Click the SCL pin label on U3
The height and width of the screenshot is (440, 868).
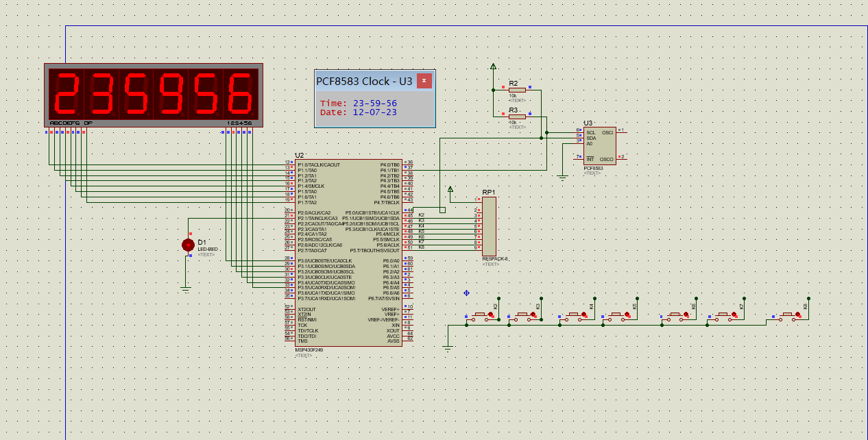coord(590,132)
